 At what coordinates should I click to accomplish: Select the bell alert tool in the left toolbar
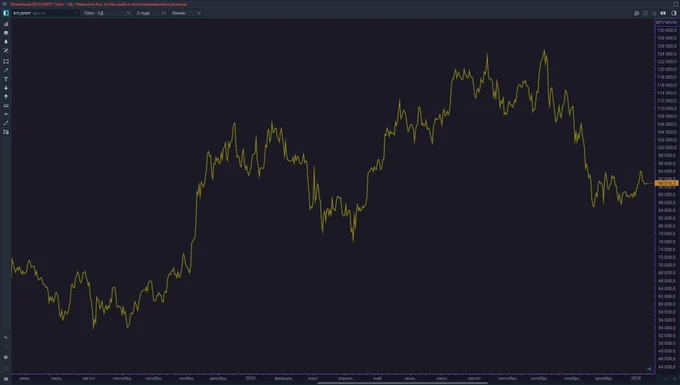point(6,42)
